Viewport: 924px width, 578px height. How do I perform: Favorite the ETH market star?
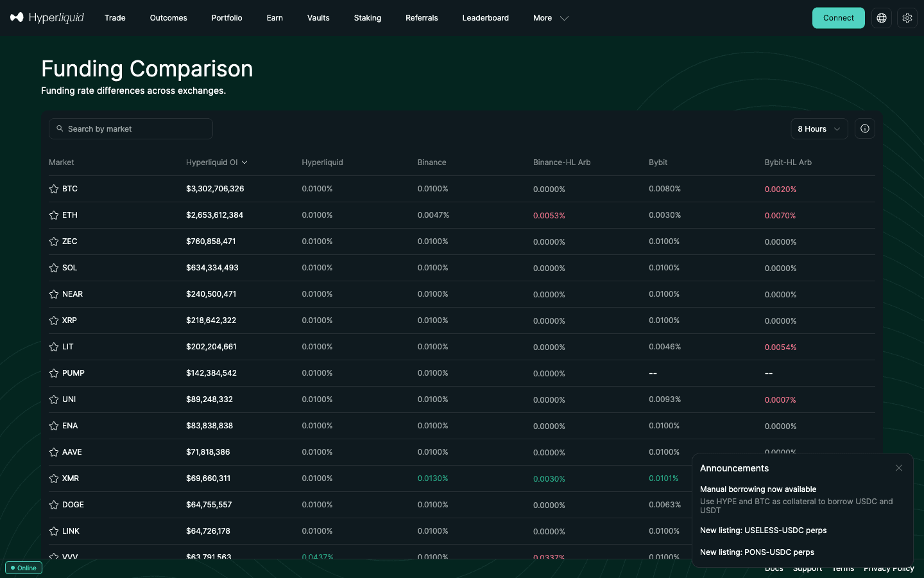(x=54, y=215)
